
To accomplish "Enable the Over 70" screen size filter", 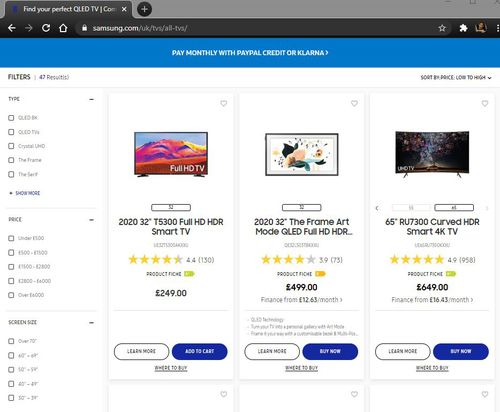I will pos(11,341).
